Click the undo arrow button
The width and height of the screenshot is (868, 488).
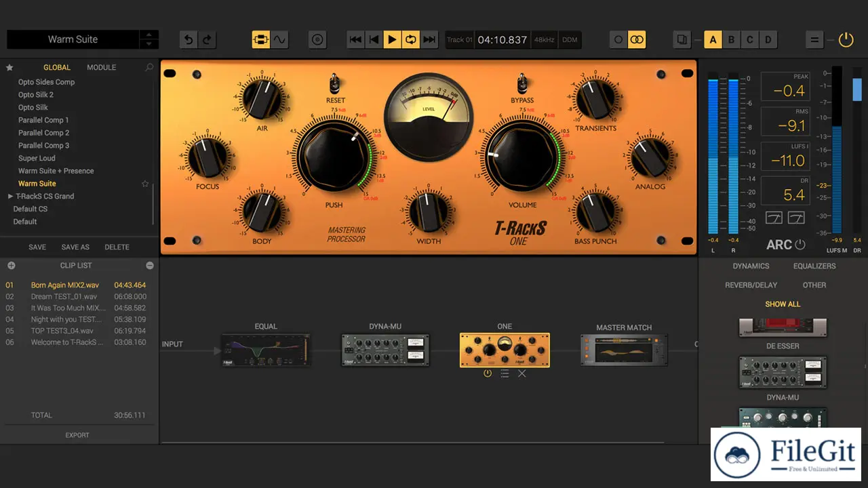click(x=189, y=40)
